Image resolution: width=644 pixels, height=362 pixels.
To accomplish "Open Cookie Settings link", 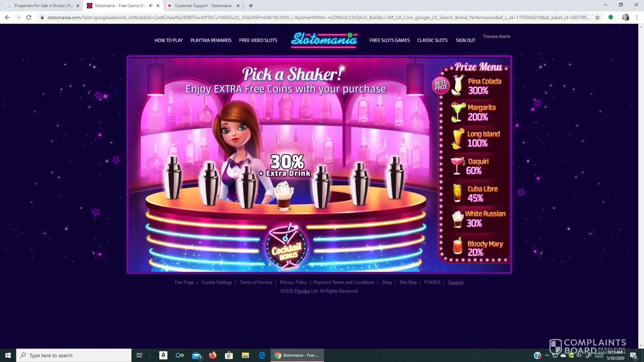I will click(x=217, y=282).
